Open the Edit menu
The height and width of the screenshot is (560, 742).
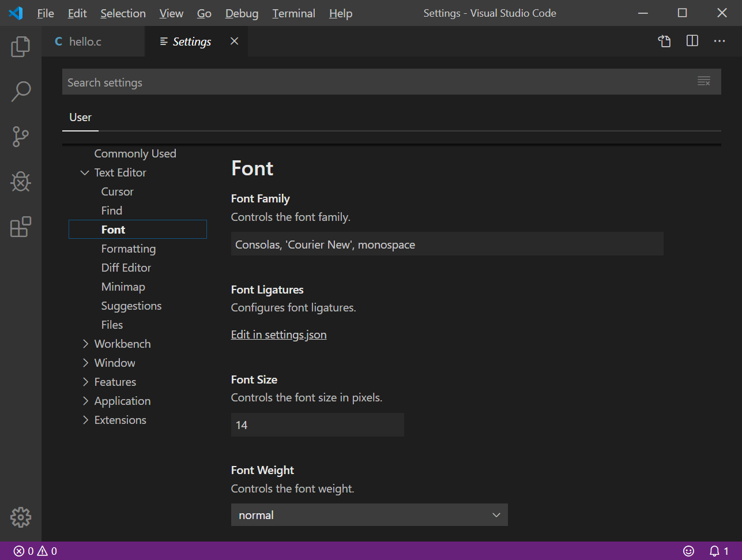[77, 13]
